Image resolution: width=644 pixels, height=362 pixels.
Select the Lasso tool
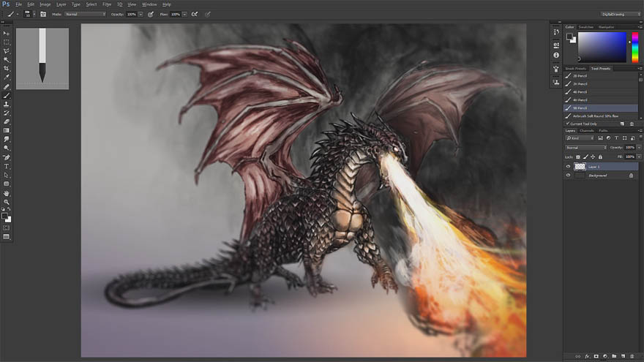6,51
